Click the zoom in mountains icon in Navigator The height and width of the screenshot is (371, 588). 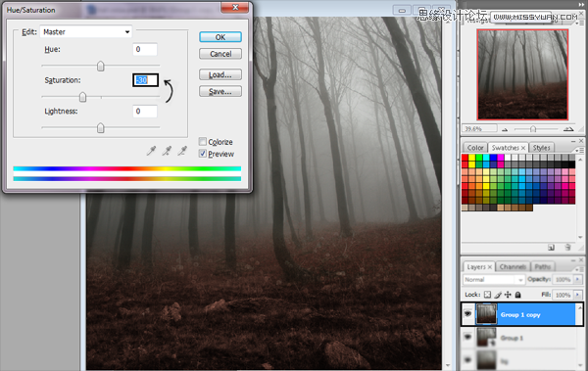(x=568, y=129)
